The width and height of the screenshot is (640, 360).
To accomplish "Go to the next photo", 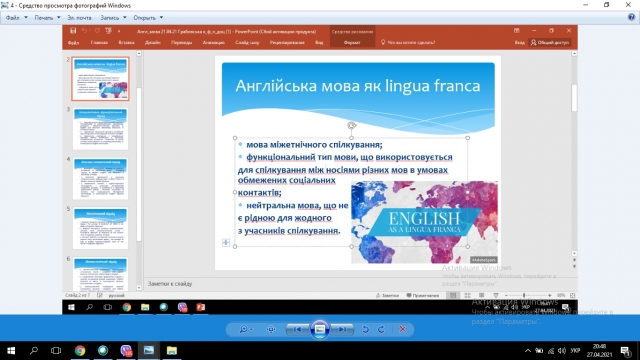I will [342, 329].
